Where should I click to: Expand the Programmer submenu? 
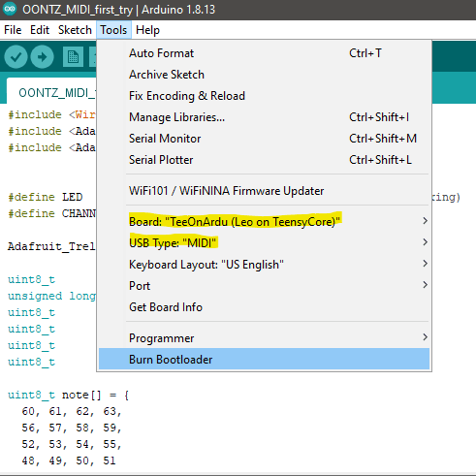(264, 338)
